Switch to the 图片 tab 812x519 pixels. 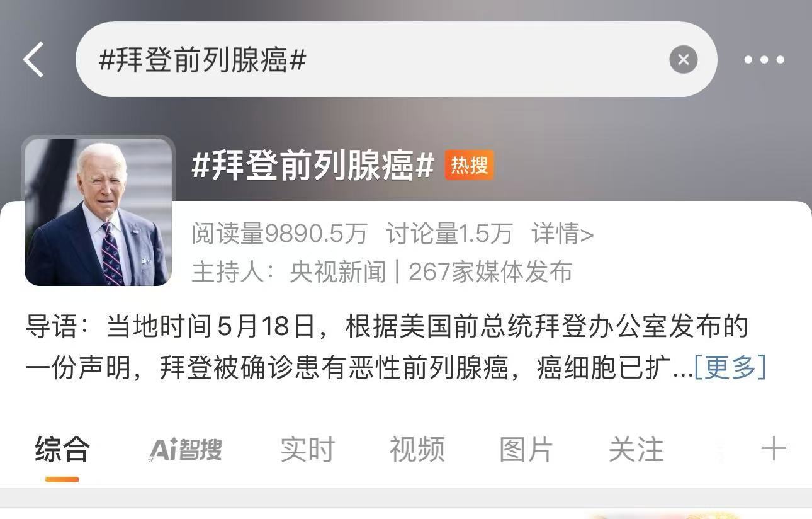pos(526,450)
